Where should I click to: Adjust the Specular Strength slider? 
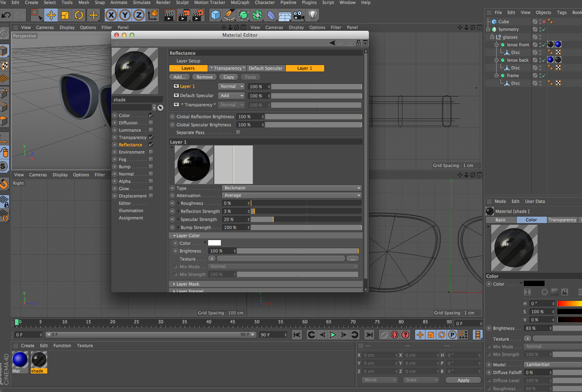[306, 219]
